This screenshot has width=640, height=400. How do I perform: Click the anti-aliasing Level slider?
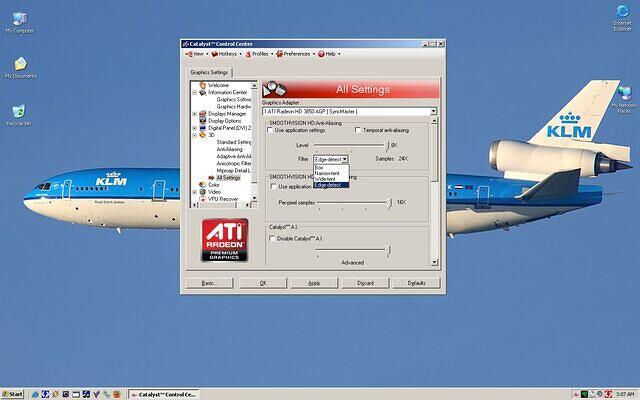click(351, 145)
